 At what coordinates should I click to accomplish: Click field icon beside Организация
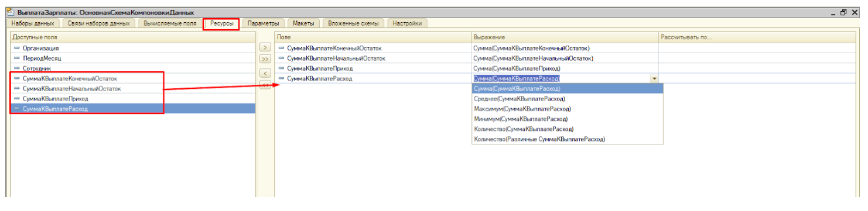coord(16,49)
